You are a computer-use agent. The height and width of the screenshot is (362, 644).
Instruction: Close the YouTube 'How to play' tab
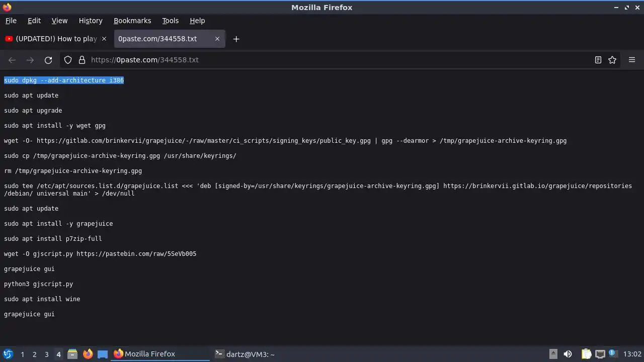pyautogui.click(x=104, y=39)
